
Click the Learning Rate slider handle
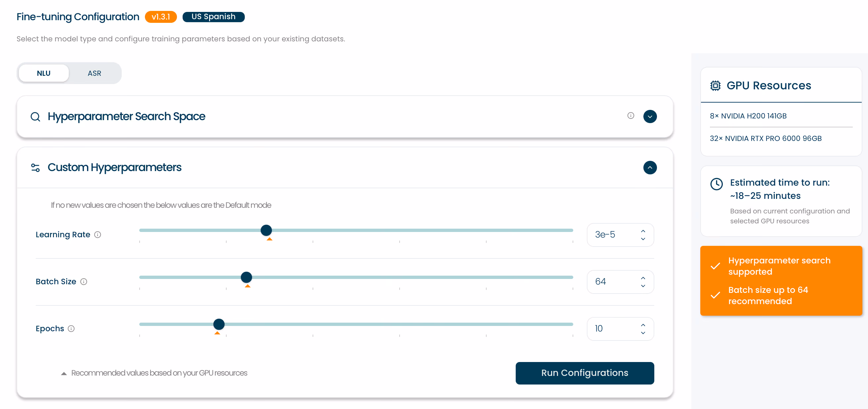(x=266, y=230)
